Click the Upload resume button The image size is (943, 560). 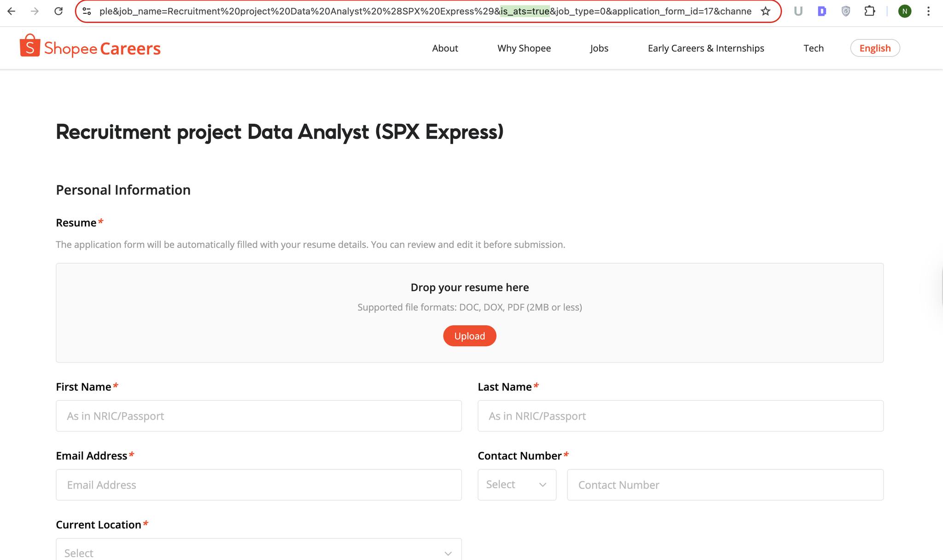470,336
